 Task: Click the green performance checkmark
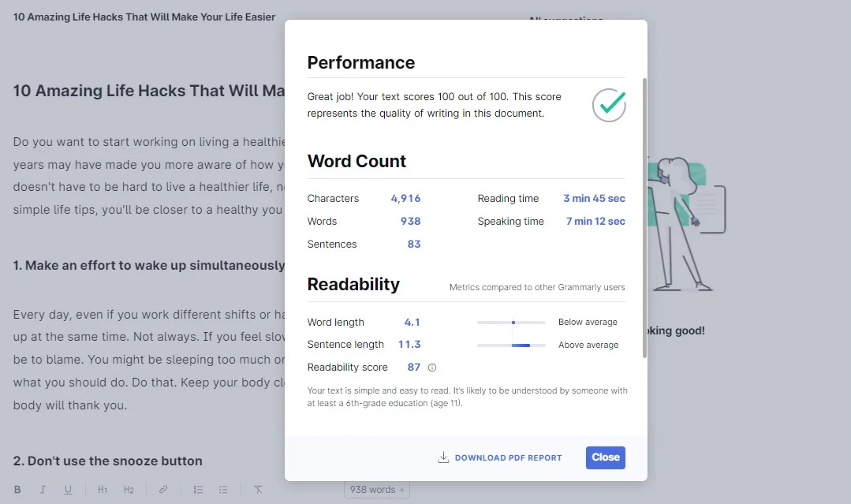pyautogui.click(x=608, y=104)
